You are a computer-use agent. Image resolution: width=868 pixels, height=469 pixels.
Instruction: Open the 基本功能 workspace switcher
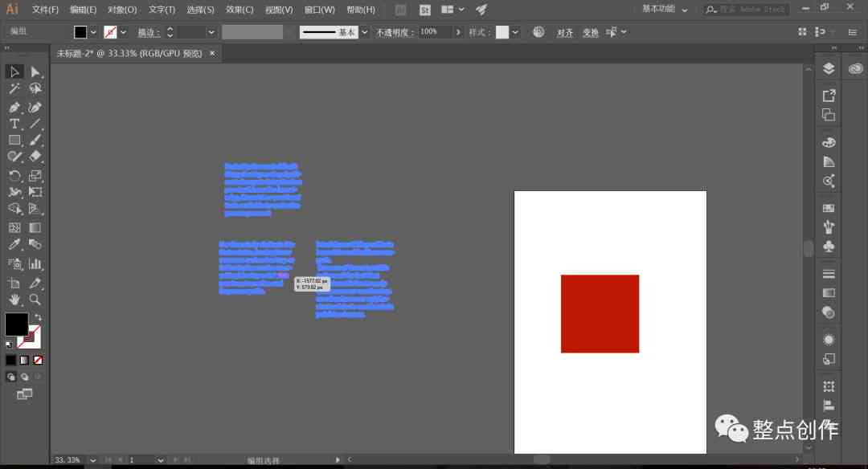(665, 9)
